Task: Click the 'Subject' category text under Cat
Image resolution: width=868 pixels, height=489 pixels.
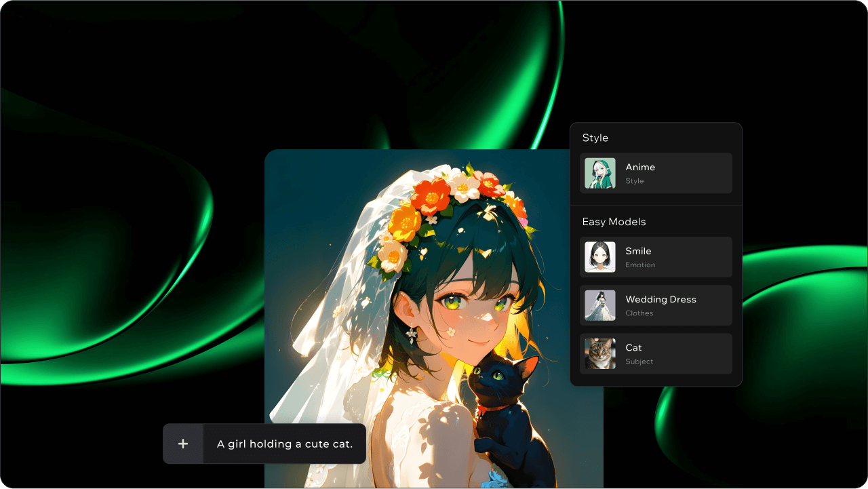Action: 639,361
